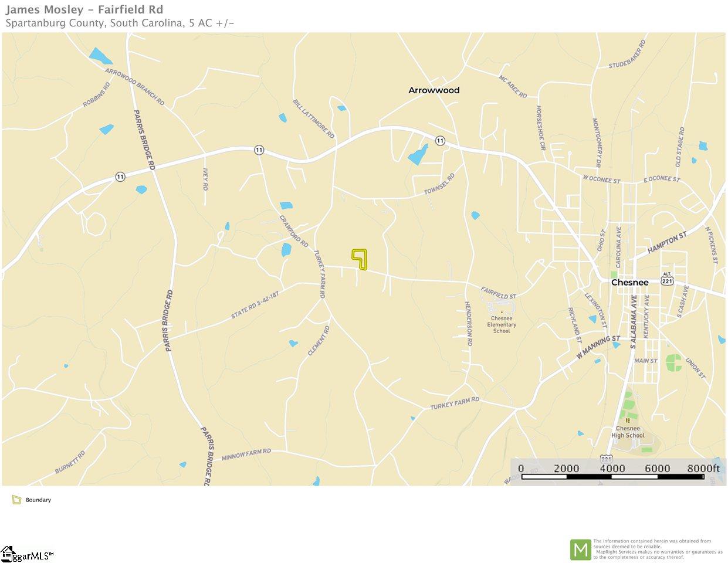The width and height of the screenshot is (728, 563).
Task: Click the MLS house logo icon
Action: pyautogui.click(x=8, y=554)
